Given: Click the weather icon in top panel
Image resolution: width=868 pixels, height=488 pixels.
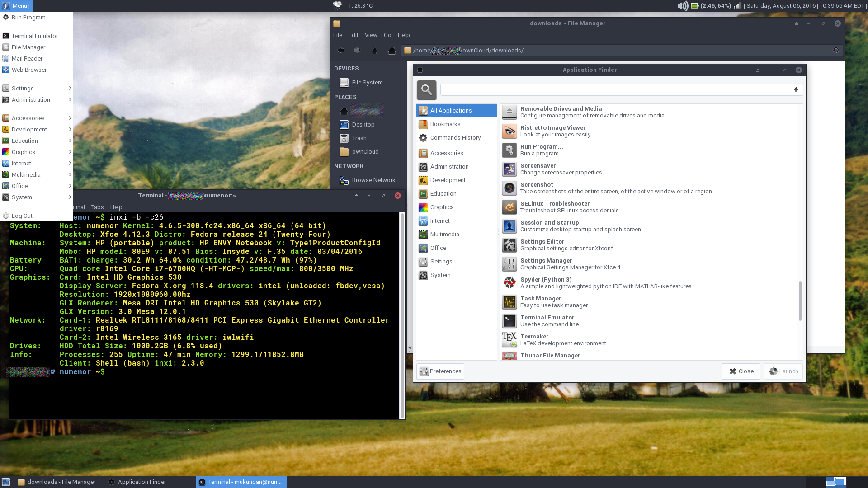Looking at the screenshot, I should [337, 5].
